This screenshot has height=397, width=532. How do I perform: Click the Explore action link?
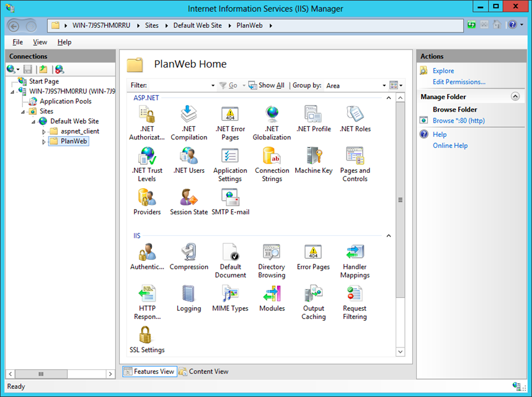coord(443,71)
